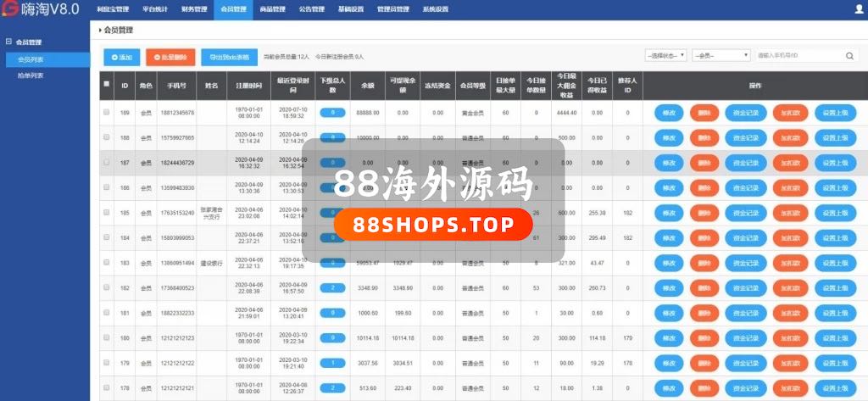Open 系统设置 in the top navigation
The image size is (868, 401).
[x=435, y=9]
